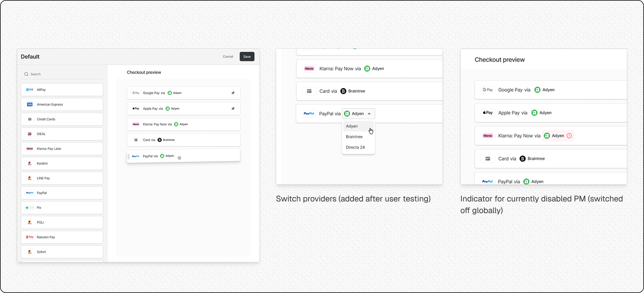
Task: Click the Google Pay logo in right Checkout preview
Action: click(x=488, y=90)
